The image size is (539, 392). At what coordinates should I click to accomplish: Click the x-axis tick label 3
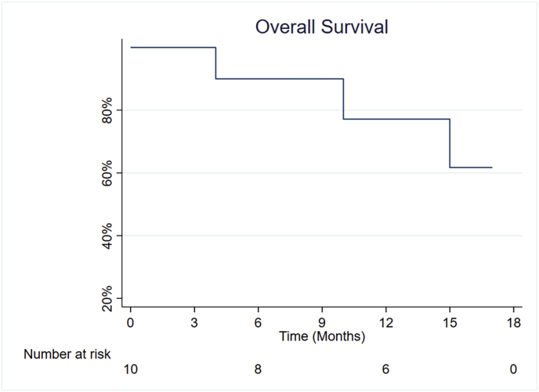point(194,322)
